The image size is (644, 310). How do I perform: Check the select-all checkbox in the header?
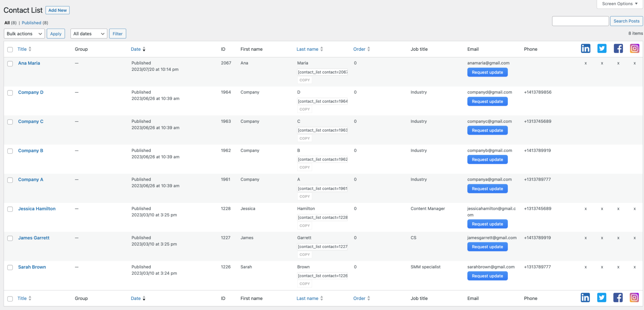click(x=10, y=49)
